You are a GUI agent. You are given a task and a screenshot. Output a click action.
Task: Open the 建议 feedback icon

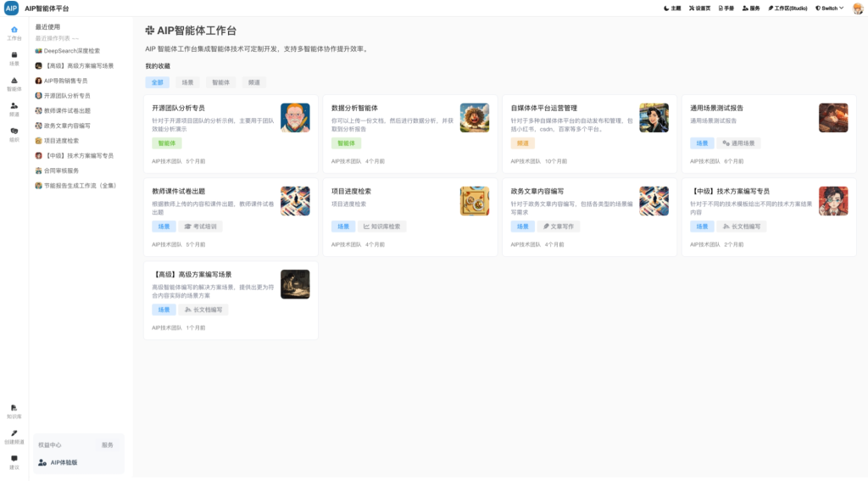tap(14, 459)
